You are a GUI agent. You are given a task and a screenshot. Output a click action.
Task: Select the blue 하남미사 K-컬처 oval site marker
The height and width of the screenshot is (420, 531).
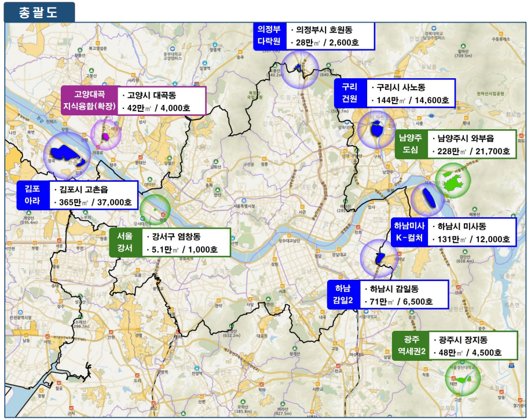[428, 199]
